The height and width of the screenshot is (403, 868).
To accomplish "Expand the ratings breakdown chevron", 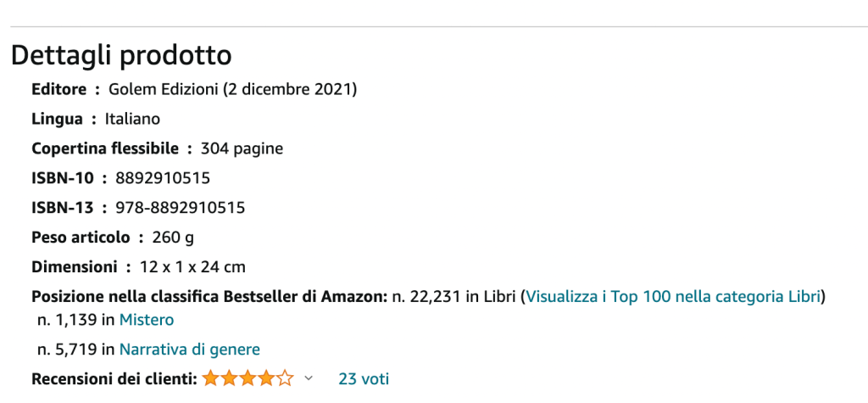I will (309, 378).
